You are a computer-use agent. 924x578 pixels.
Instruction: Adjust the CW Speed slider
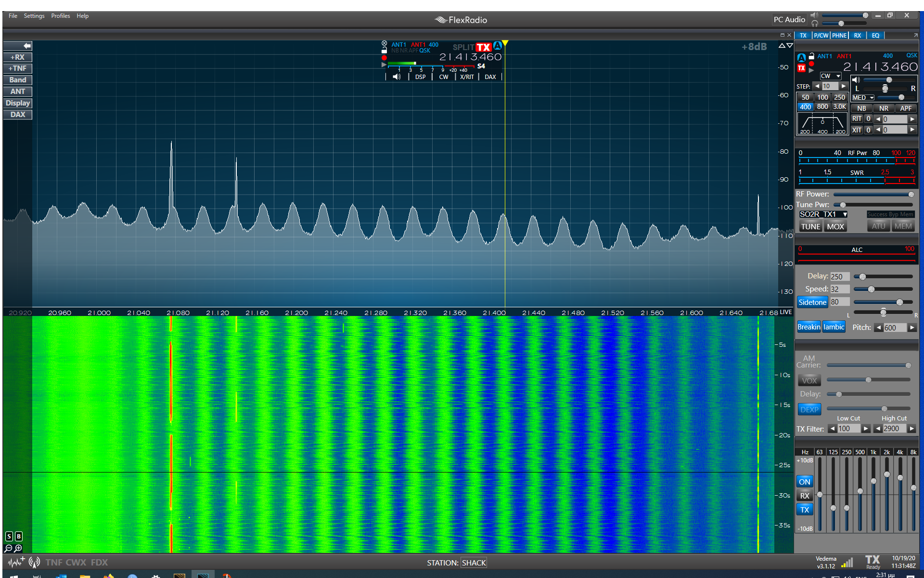(x=883, y=289)
